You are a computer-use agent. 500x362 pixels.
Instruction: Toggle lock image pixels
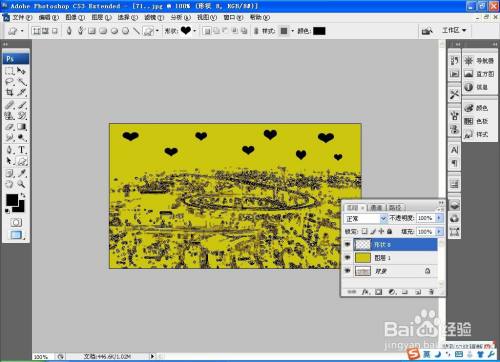[373, 231]
